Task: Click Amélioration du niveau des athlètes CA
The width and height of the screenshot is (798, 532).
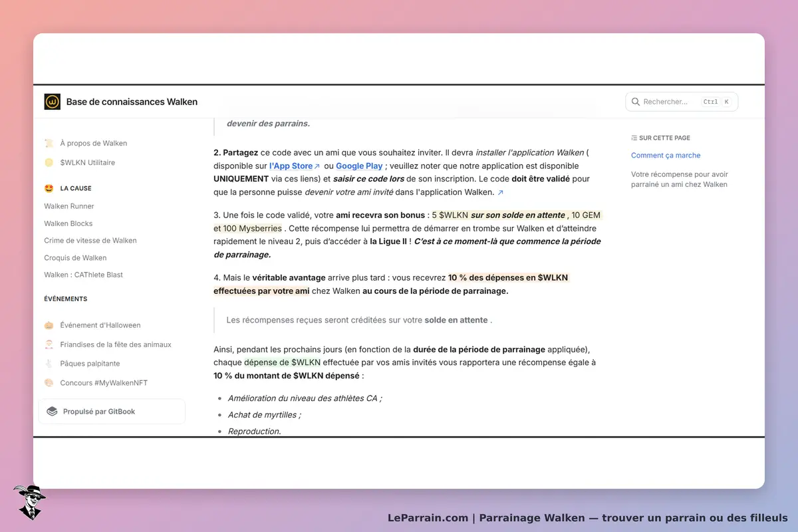Action: click(305, 398)
